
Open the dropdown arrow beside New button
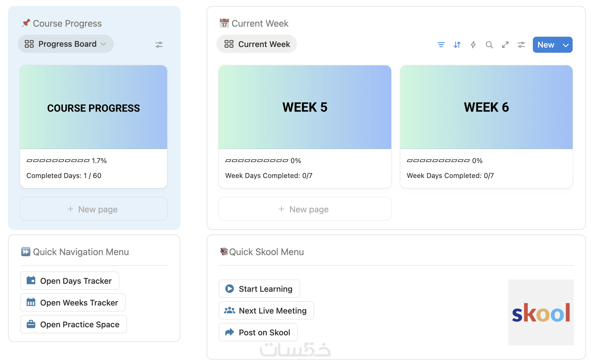pos(566,45)
